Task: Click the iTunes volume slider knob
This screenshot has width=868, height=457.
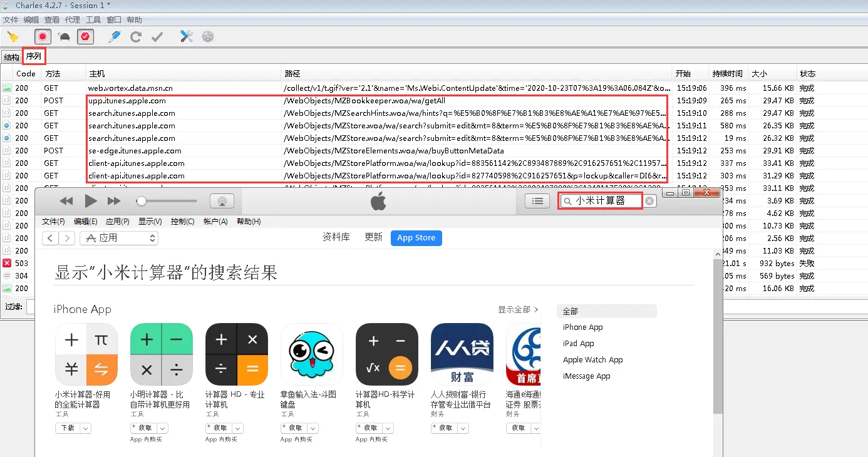Action: (x=142, y=201)
